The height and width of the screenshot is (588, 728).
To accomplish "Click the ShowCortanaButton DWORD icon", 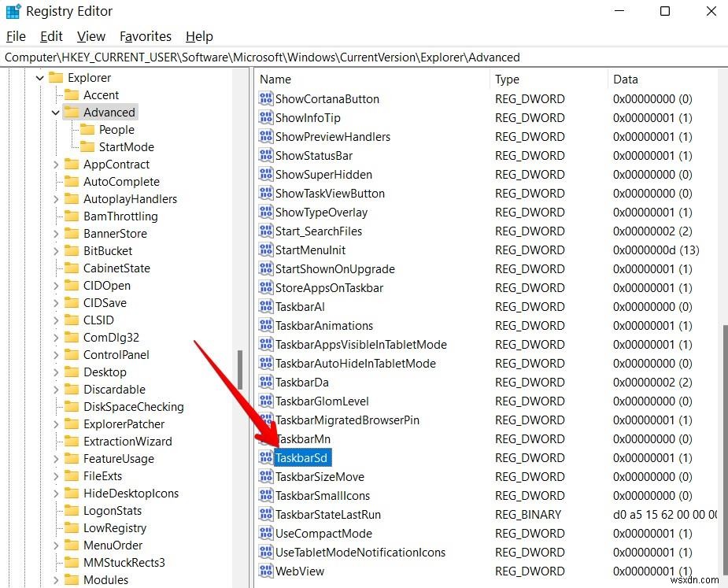I will tap(265, 99).
